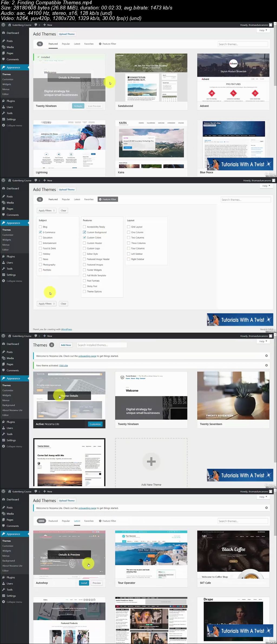Enable the Photography subject checkbox
This screenshot has height=644, width=277.
[40, 265]
